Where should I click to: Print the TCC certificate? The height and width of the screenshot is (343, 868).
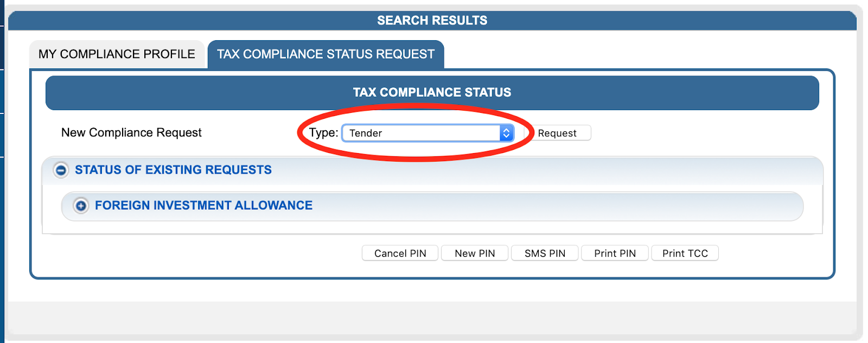pyautogui.click(x=685, y=253)
